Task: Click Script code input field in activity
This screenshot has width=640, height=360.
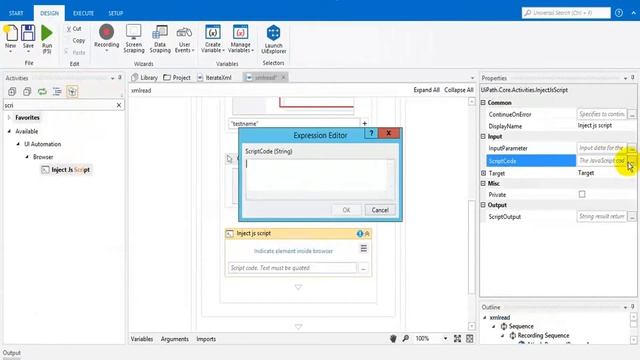Action: coord(292,268)
